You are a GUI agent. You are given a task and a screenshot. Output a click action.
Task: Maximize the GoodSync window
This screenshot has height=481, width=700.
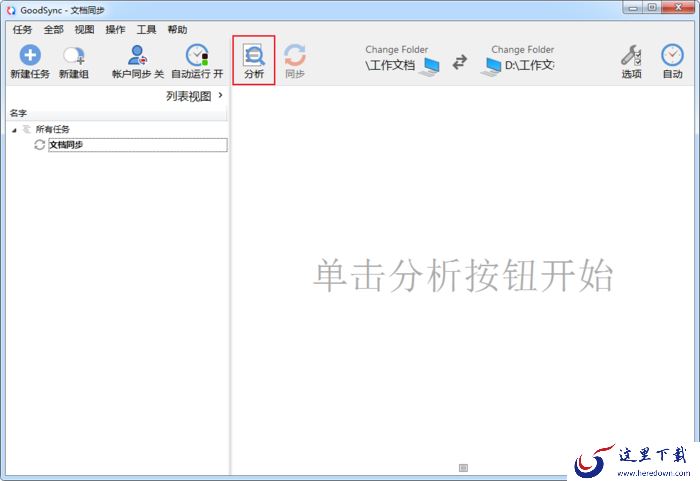point(652,8)
